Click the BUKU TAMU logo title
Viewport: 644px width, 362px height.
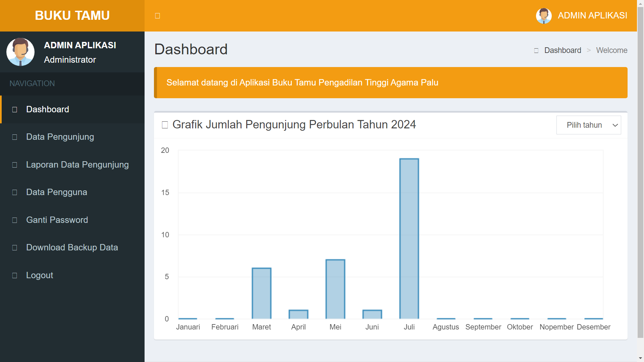tap(72, 15)
